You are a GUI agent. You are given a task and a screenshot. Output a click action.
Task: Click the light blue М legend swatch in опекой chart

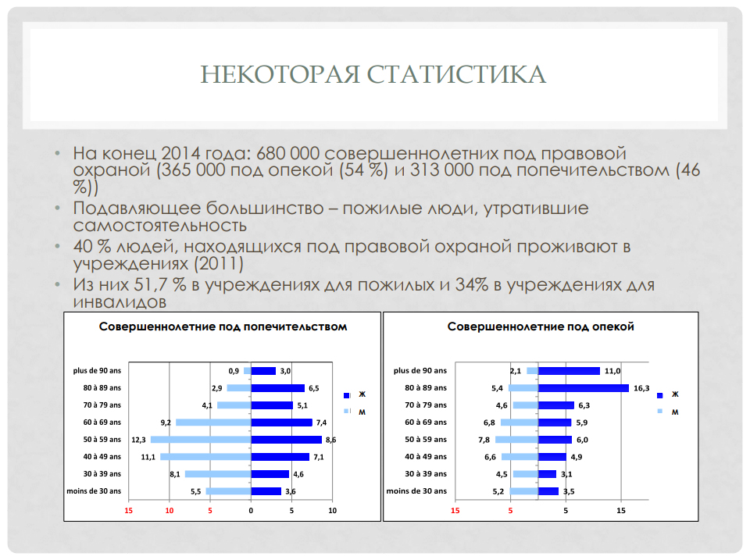660,412
